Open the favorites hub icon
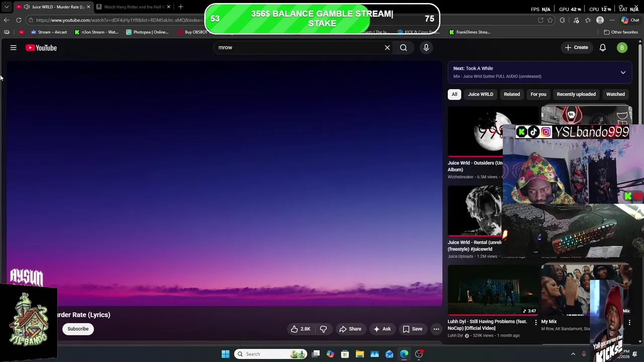This screenshot has width=644, height=362. (x=588, y=20)
